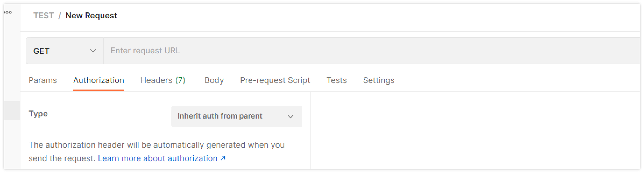Open the request Settings tab
Viewport: 644px width, 173px height.
point(378,80)
